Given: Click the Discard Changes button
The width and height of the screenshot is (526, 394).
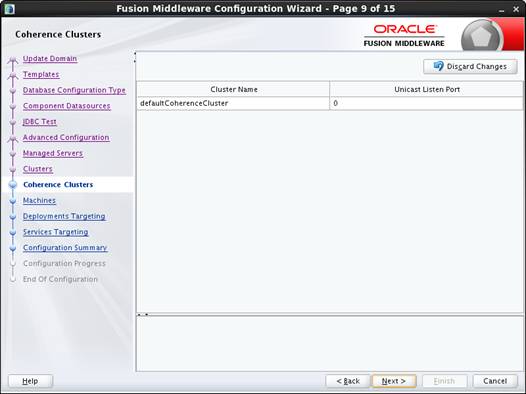Looking at the screenshot, I should 470,66.
